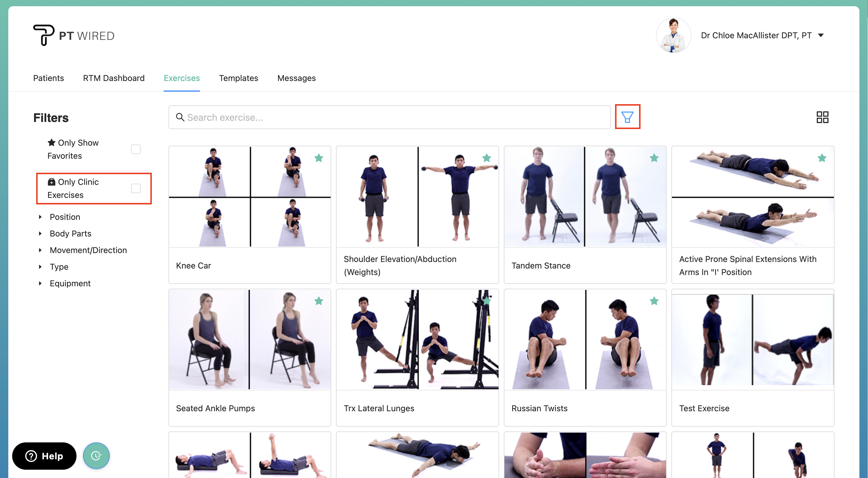The image size is (868, 478).
Task: Enable Only Show Favorites checkbox
Action: (x=136, y=149)
